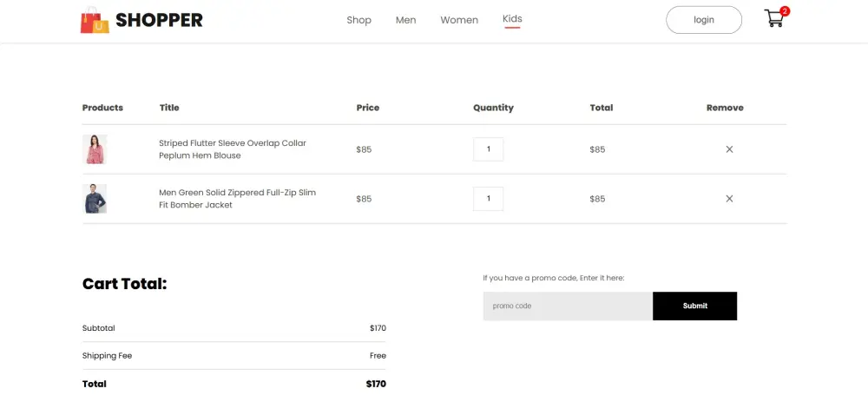Navigate to the Women category
Screen dimensions: 868x415
point(459,20)
